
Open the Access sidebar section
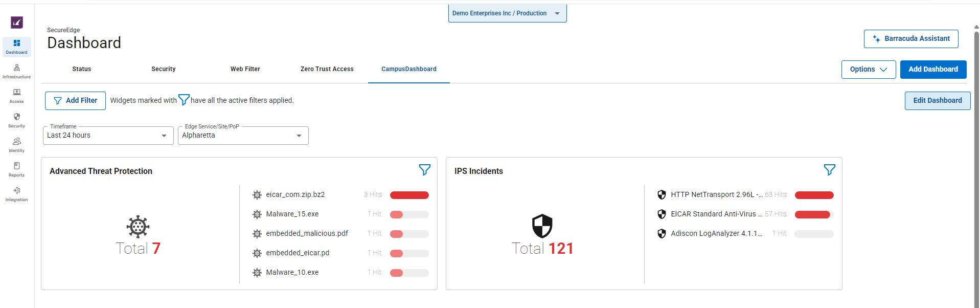(x=16, y=96)
